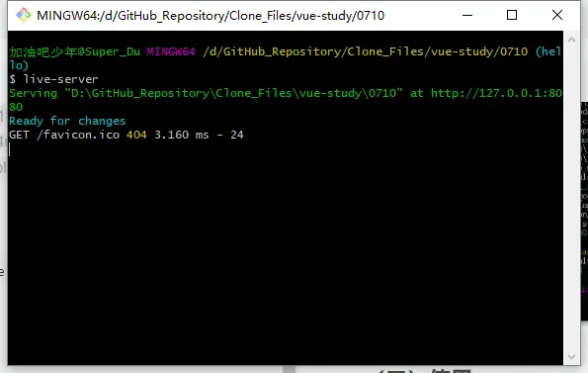The image size is (588, 373).
Task: Click the 'GET /favicon.ico' text
Action: click(x=64, y=135)
